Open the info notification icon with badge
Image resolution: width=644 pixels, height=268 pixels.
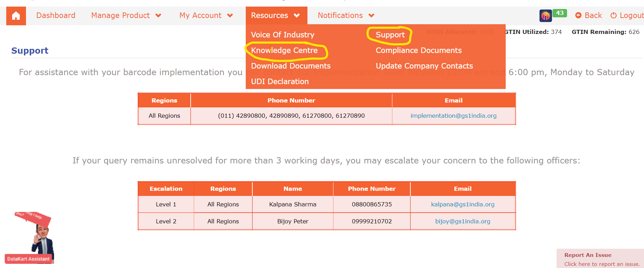coord(546,16)
